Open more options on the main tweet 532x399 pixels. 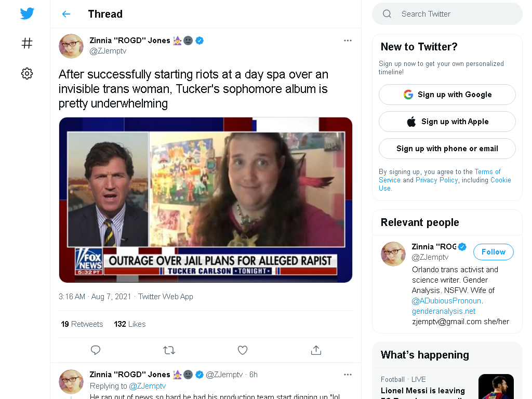(348, 41)
